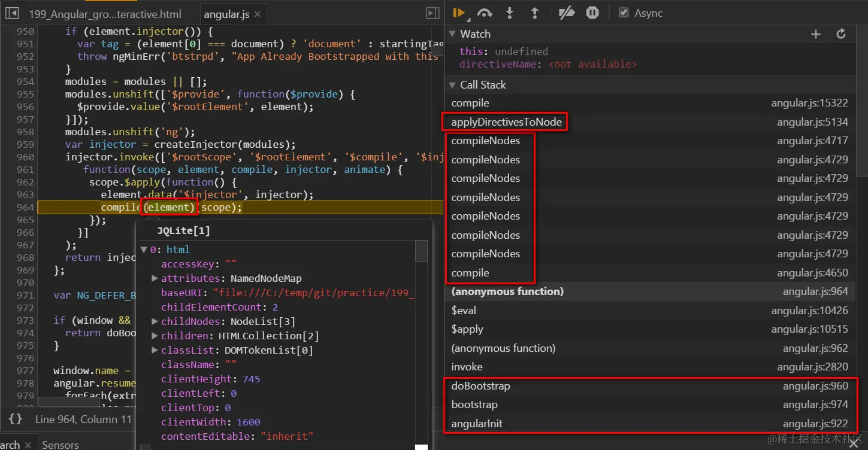
Task: Open source link angular.js:10515
Action: [x=809, y=329]
